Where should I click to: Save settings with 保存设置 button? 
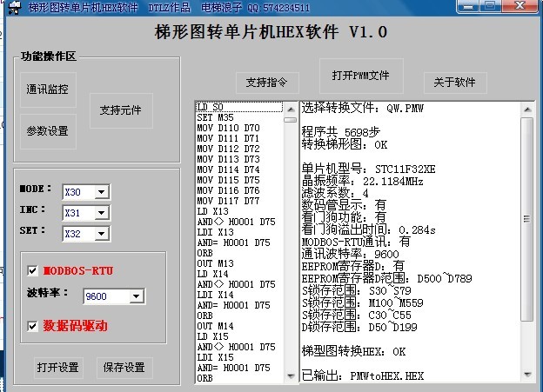point(124,368)
